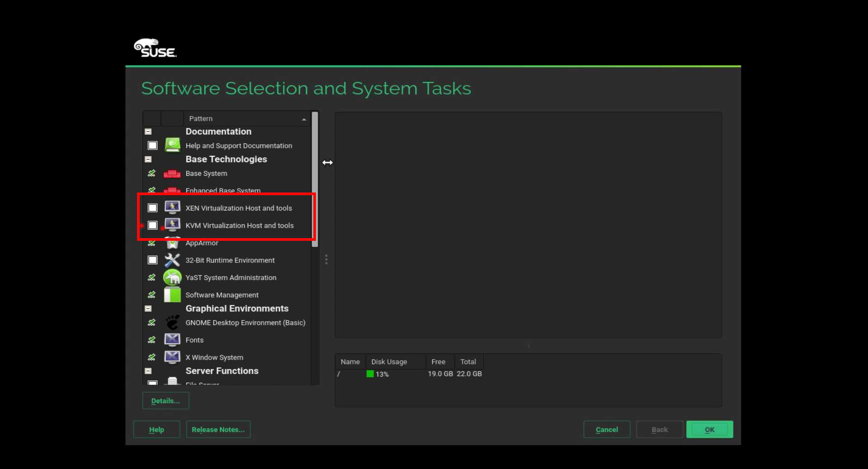The width and height of the screenshot is (868, 469).
Task: Click the Help and Support Documentation icon
Action: coord(172,145)
